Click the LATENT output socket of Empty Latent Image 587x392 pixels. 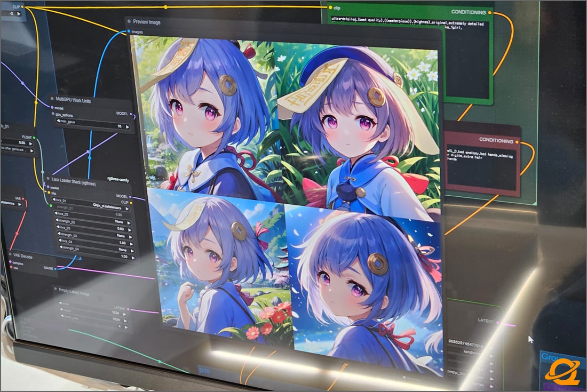[x=128, y=309]
